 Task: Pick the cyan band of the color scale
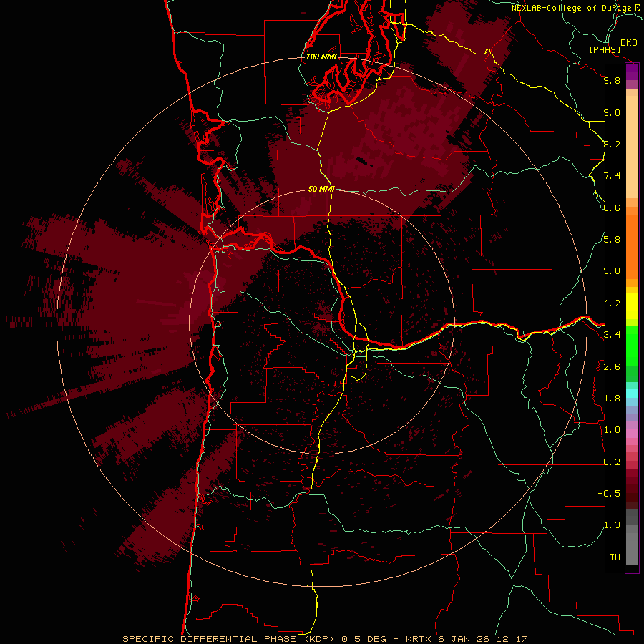coord(632,394)
